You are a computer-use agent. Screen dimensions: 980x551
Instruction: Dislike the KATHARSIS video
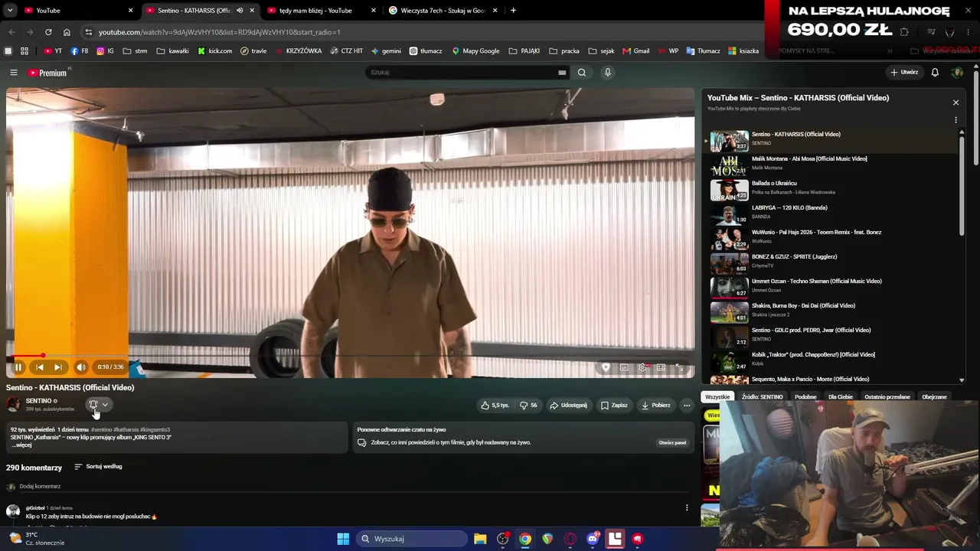(528, 405)
